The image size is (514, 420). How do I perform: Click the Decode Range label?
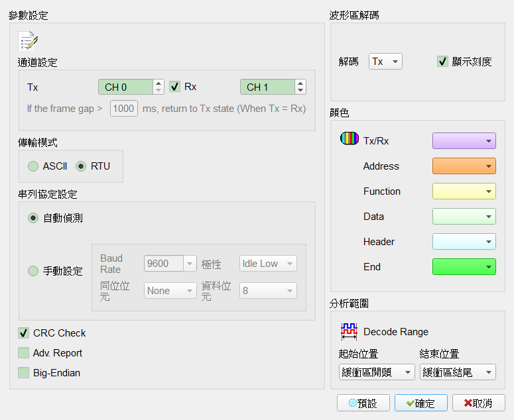click(x=396, y=332)
